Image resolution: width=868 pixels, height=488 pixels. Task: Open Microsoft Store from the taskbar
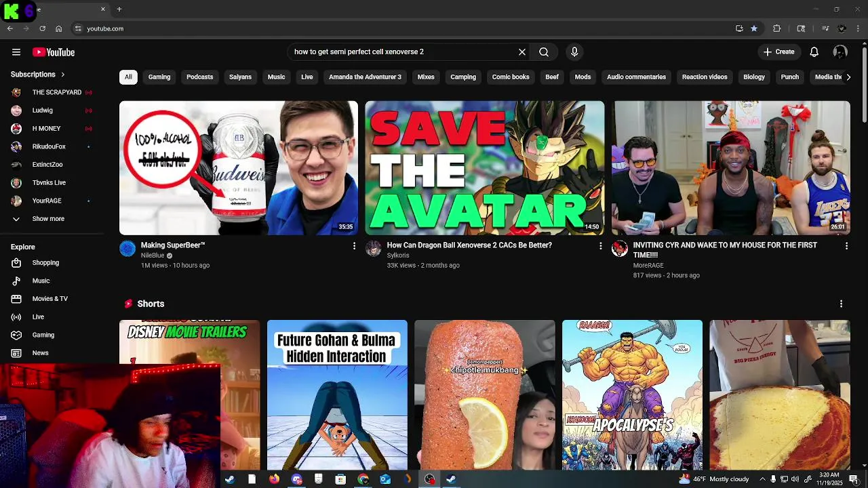pos(340,479)
